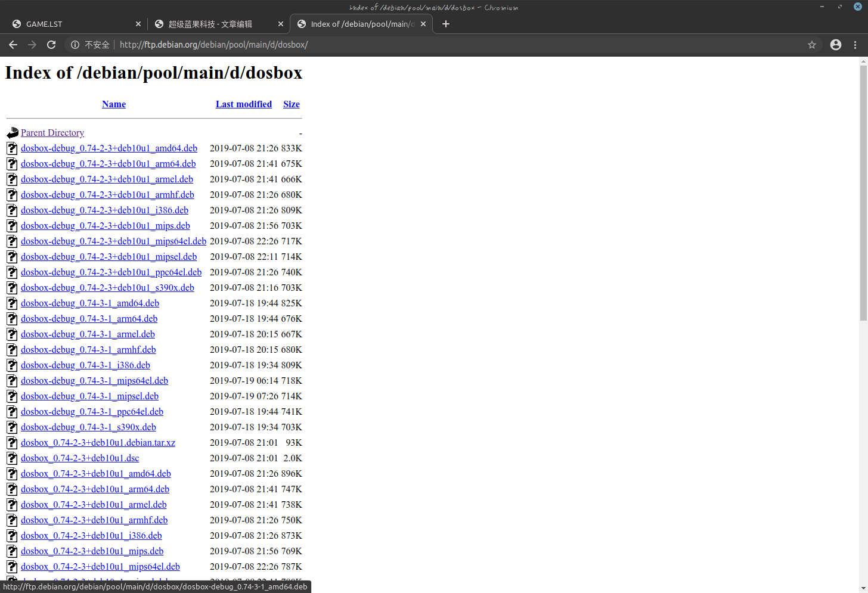Download dosbox_0.74-2-3+deb10u1_amd64.deb
The image size is (868, 593).
click(96, 474)
